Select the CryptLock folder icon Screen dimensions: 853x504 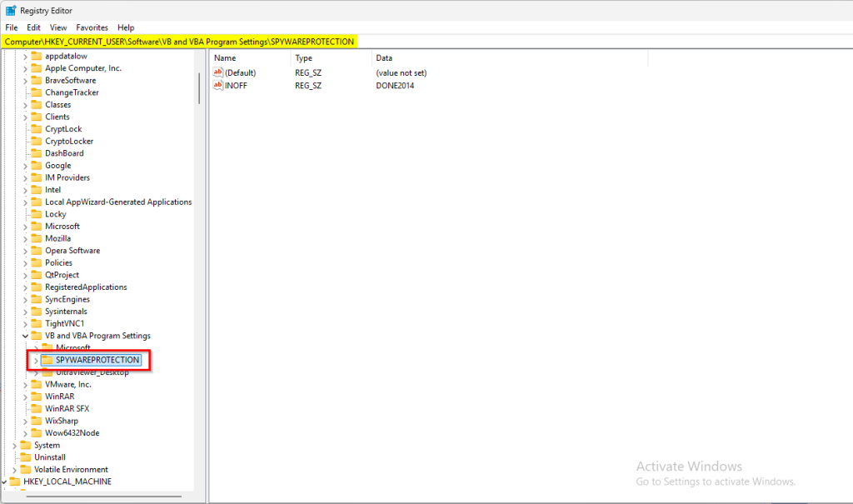tap(37, 129)
